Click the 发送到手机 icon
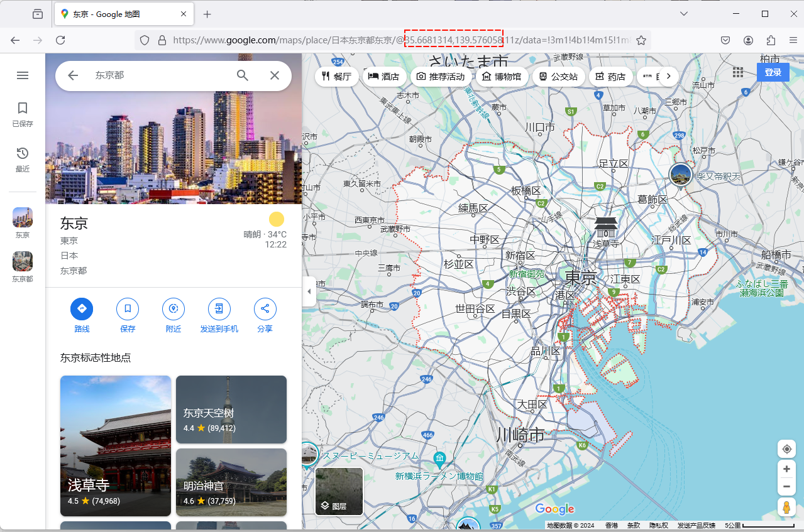 coord(219,309)
